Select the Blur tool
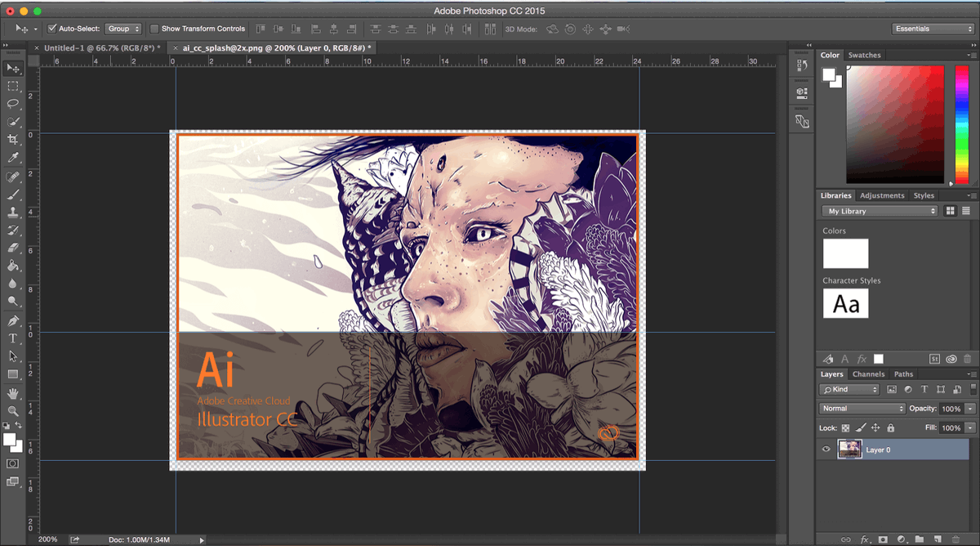The image size is (980, 546). tap(13, 284)
